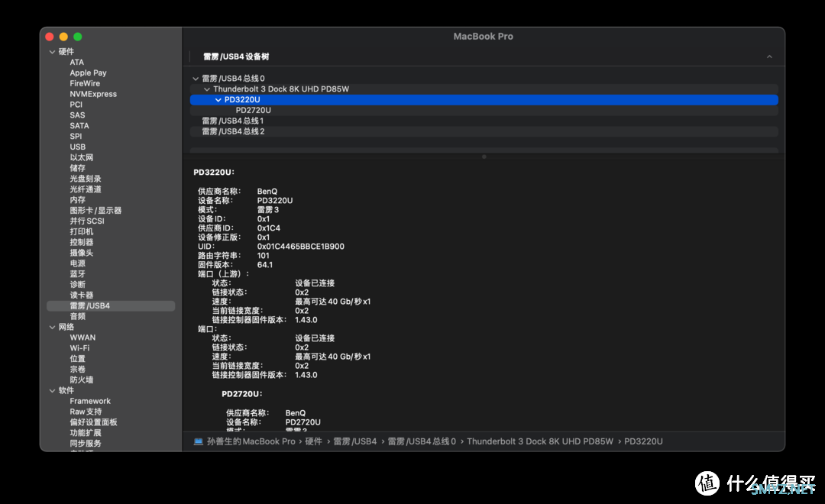This screenshot has height=504, width=825.
Task: Select 摄像头 in the sidebar
Action: (82, 253)
